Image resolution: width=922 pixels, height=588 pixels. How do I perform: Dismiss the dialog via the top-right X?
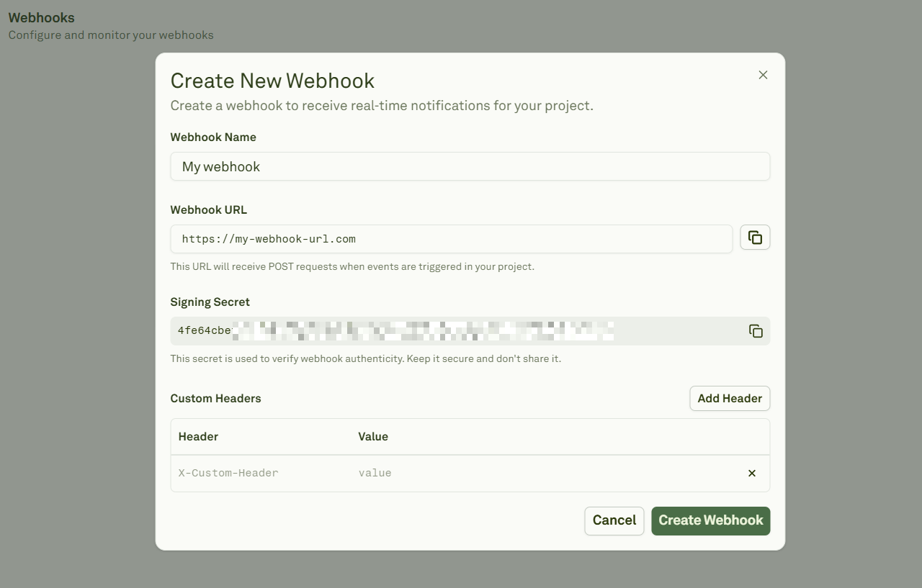(x=763, y=74)
